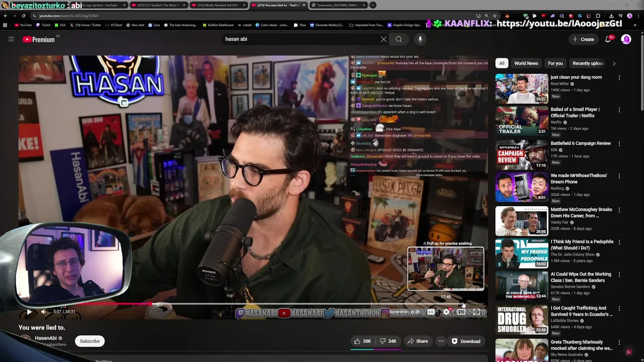Click the Create button
The image size is (644, 362).
point(583,39)
